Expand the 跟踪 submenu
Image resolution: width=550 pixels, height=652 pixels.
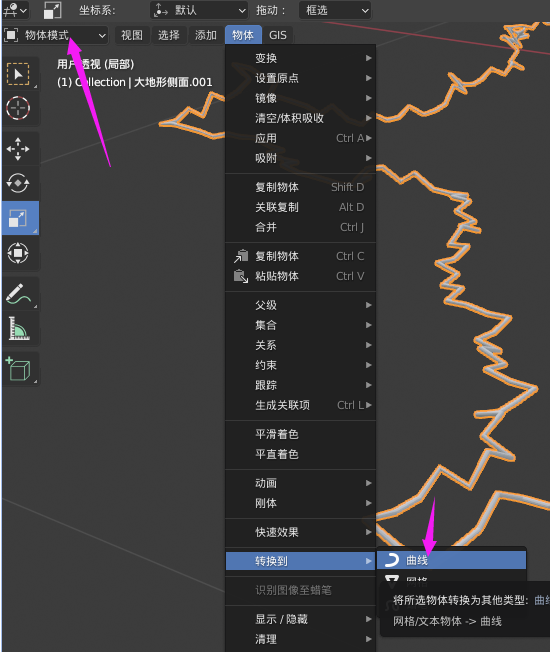301,385
